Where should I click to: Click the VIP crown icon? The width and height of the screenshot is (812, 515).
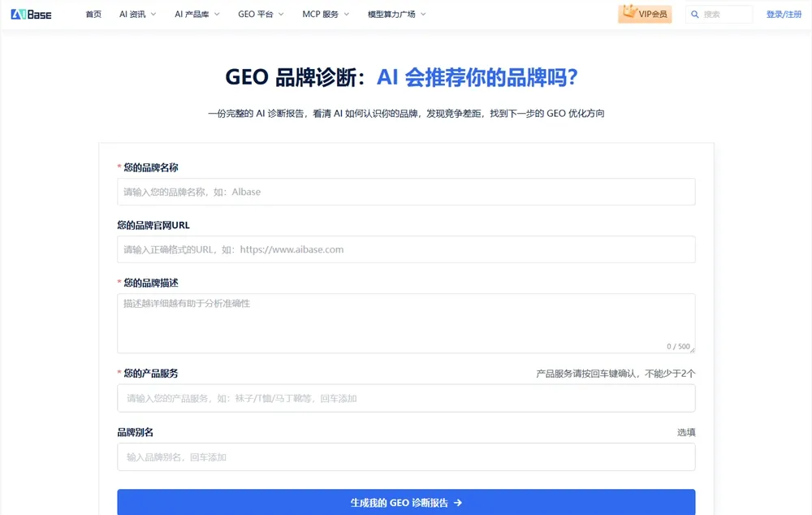[x=629, y=11]
